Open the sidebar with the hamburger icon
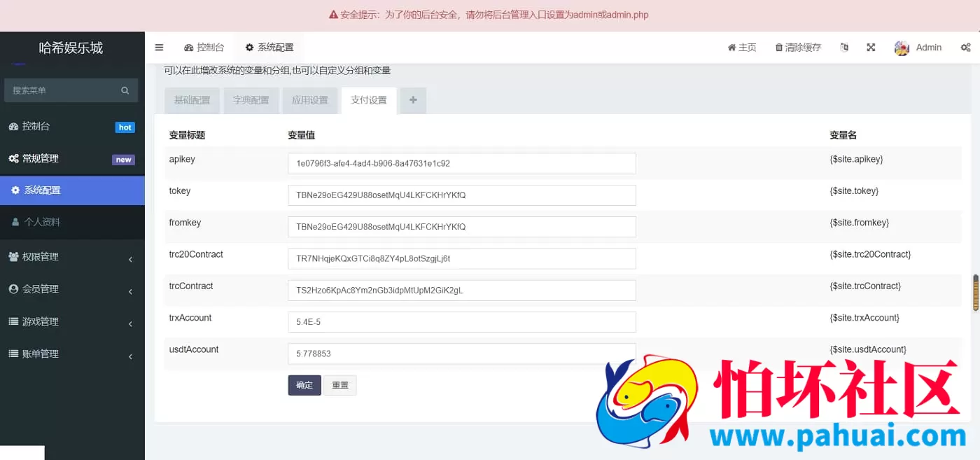This screenshot has width=980, height=460. pos(159,47)
